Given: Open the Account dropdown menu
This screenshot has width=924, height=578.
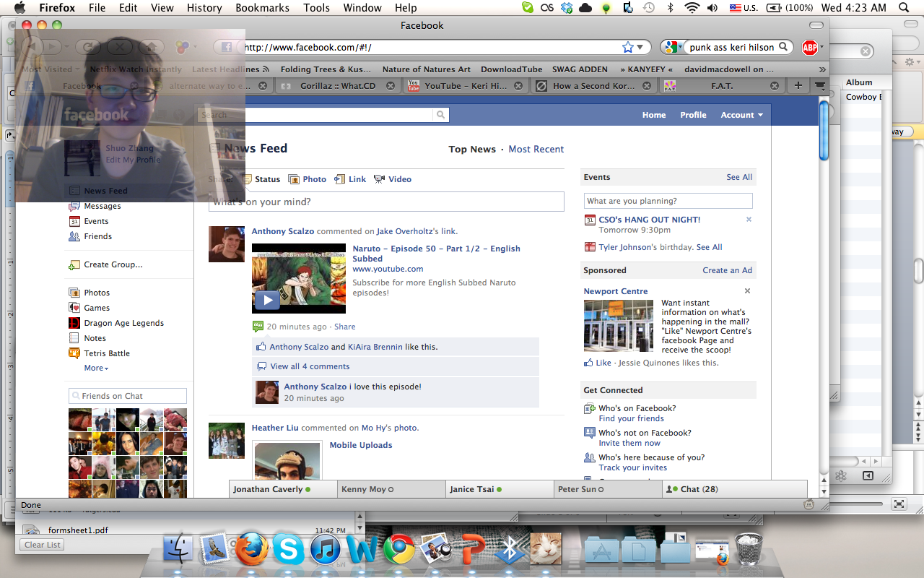Looking at the screenshot, I should coord(741,115).
